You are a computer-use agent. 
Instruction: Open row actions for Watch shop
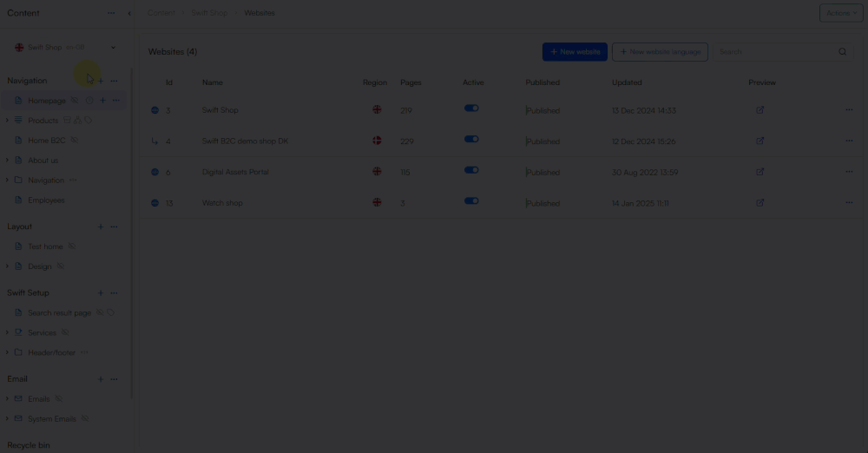849,203
